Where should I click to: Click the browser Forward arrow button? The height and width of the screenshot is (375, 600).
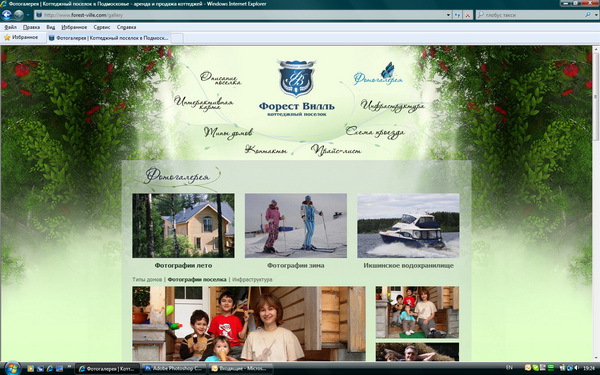coord(18,15)
